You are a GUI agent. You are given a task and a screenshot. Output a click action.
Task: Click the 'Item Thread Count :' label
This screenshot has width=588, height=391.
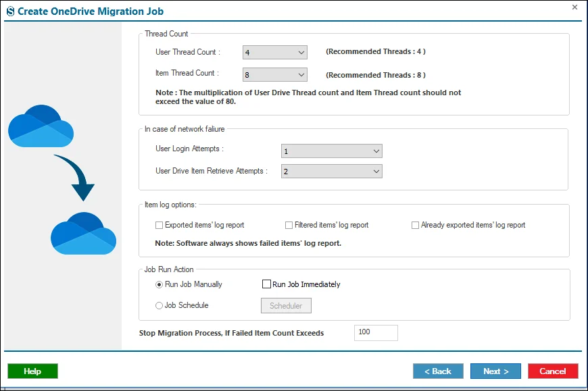coord(187,73)
